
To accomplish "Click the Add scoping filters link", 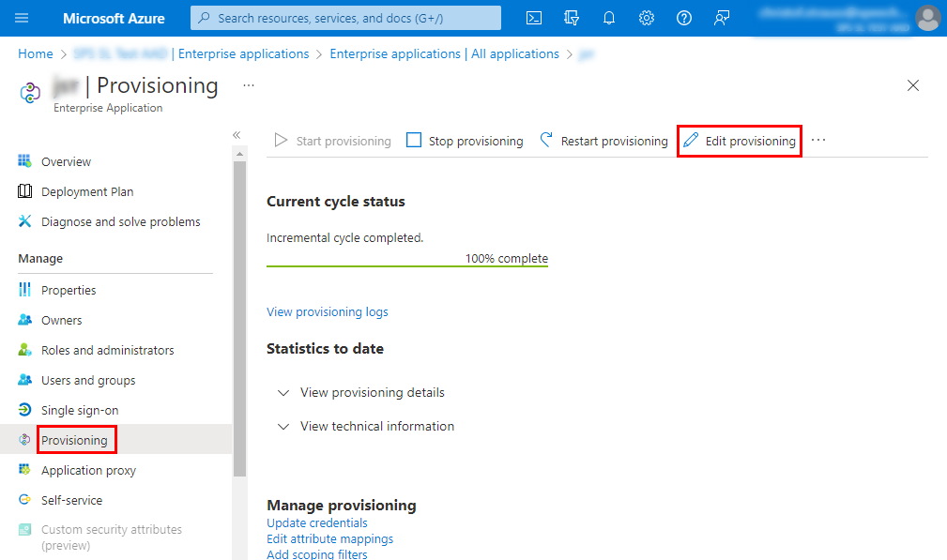I will (317, 554).
